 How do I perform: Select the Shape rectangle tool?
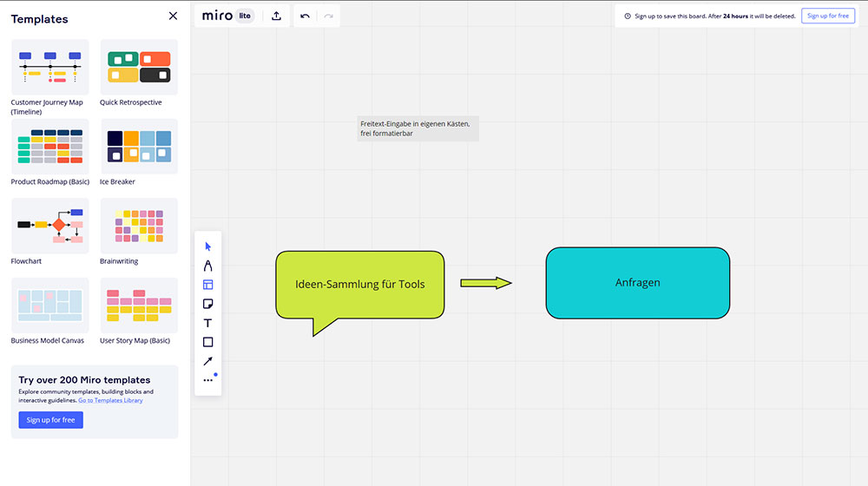click(207, 342)
